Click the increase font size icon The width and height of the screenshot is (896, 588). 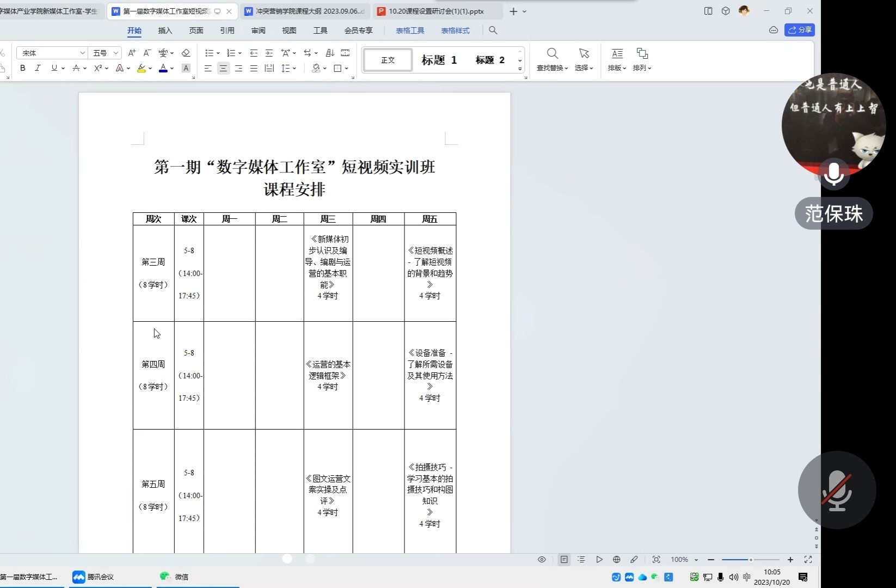pyautogui.click(x=132, y=53)
